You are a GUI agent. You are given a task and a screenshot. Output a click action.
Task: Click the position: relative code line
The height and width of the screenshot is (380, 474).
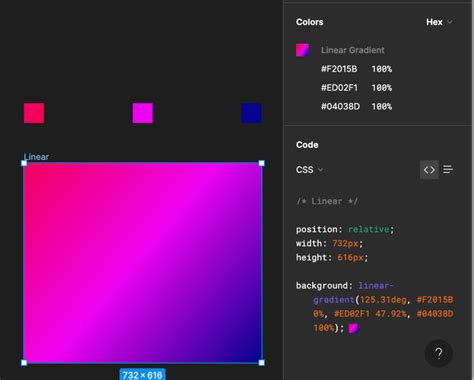(345, 229)
